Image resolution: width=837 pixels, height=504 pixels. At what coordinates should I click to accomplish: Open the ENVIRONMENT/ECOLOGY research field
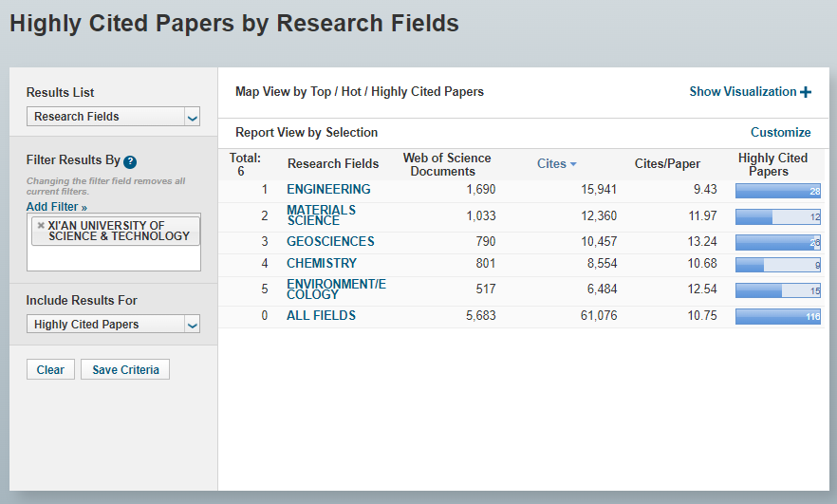tap(336, 289)
